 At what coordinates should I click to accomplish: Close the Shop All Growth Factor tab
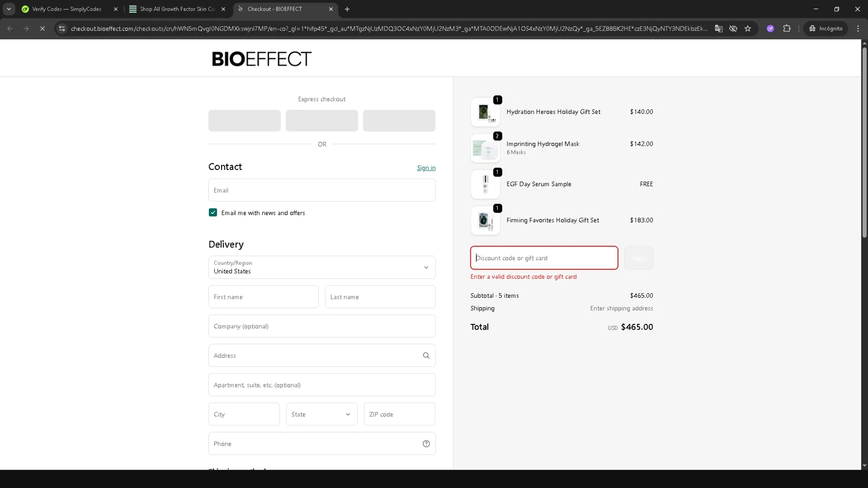point(223,9)
